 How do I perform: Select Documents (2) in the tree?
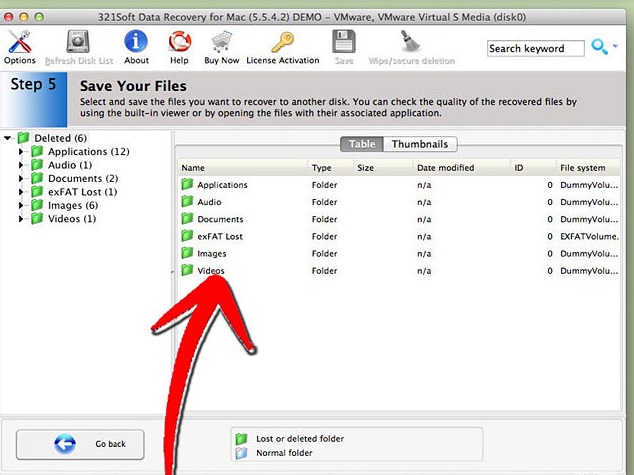[83, 179]
